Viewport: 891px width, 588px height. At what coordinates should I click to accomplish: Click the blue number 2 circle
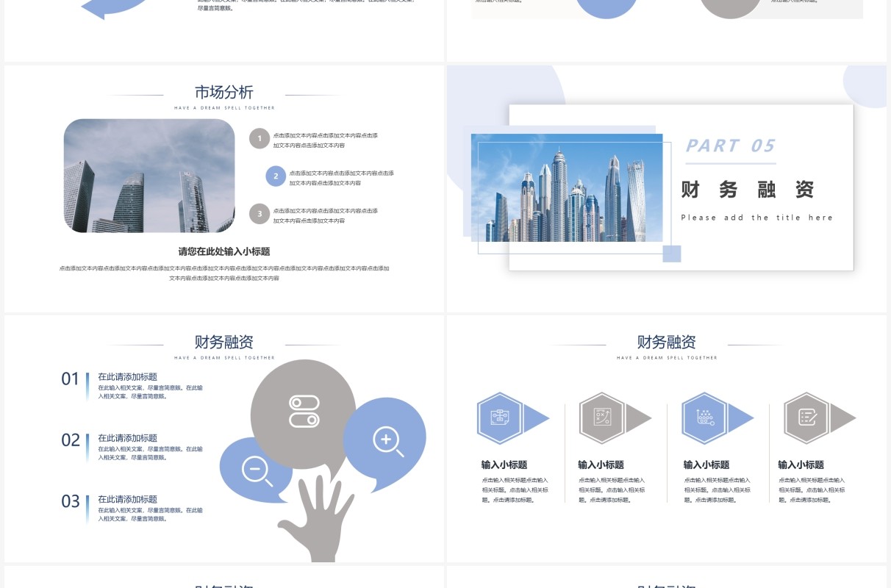[x=276, y=176]
